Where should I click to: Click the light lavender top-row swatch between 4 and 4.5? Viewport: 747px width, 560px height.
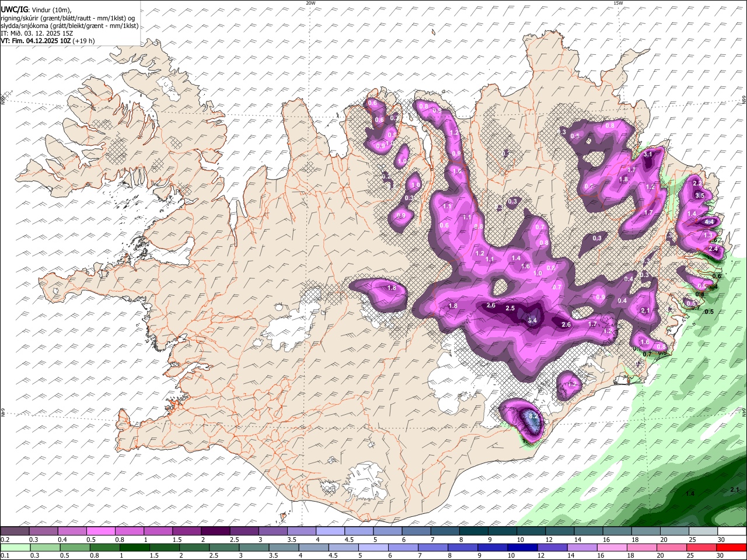tap(329, 531)
